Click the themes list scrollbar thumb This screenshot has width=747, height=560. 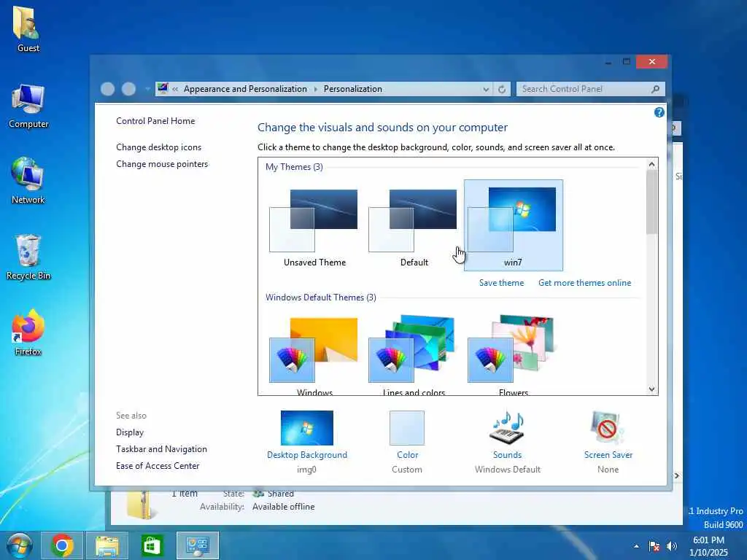click(651, 203)
